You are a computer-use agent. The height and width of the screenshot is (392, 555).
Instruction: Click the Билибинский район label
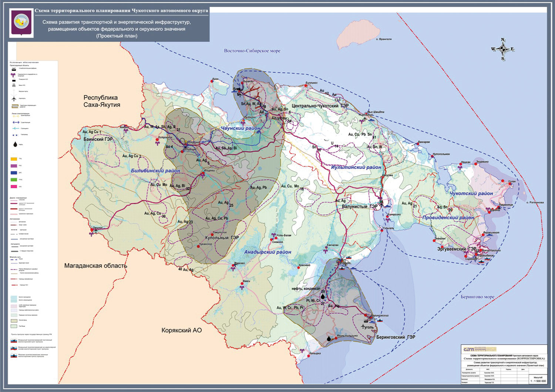[x=155, y=171]
